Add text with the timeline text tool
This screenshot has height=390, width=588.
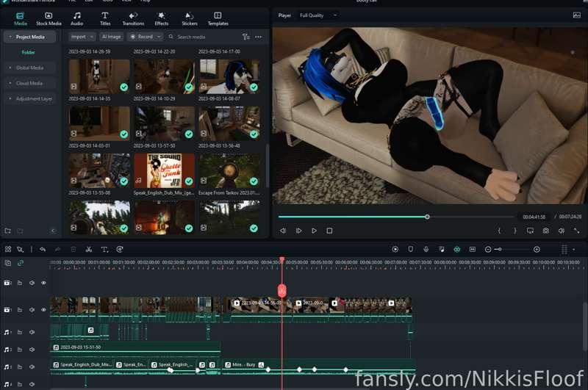104,249
